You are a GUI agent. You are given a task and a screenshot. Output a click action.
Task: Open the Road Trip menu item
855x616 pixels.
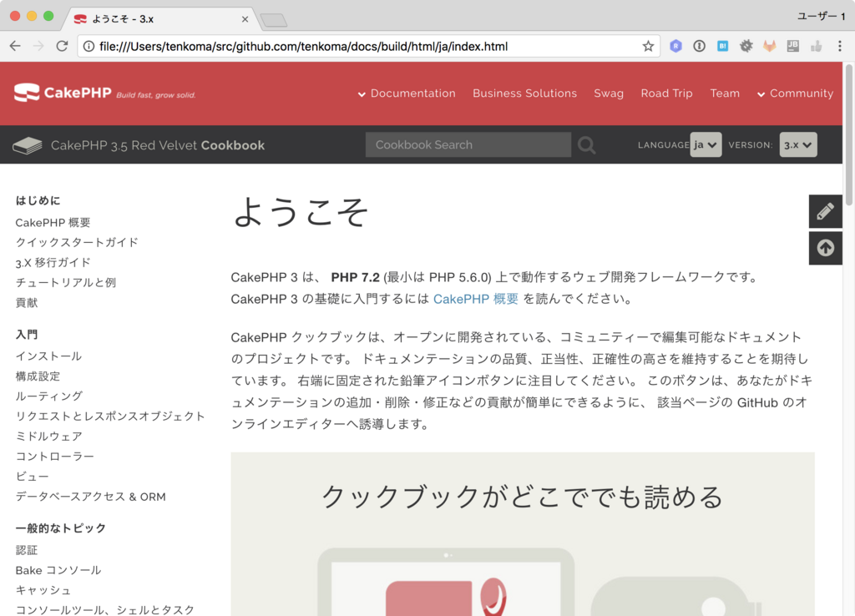coord(666,93)
